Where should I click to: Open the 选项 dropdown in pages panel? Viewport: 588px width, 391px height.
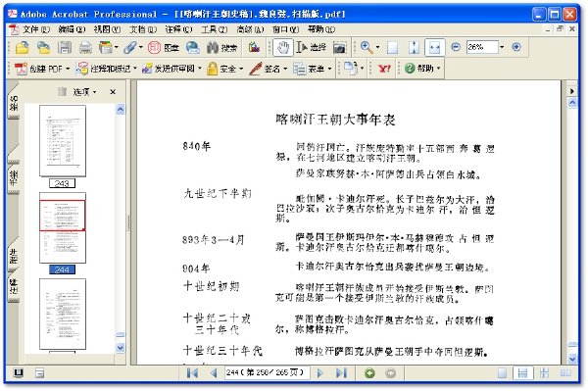point(84,92)
